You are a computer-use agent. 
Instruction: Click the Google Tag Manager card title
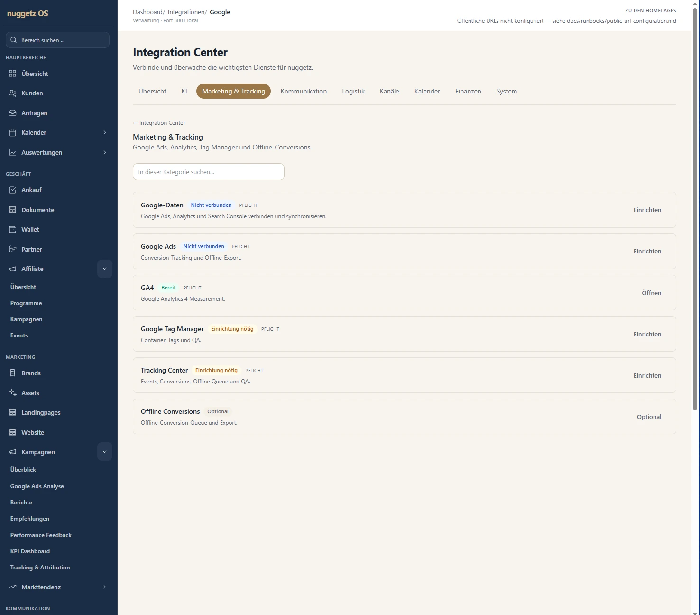click(172, 329)
